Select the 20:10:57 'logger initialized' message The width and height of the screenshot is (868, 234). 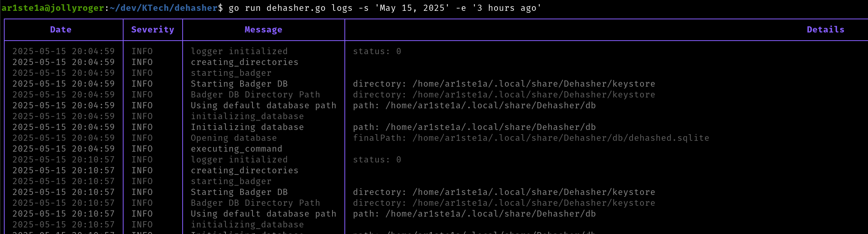click(239, 160)
